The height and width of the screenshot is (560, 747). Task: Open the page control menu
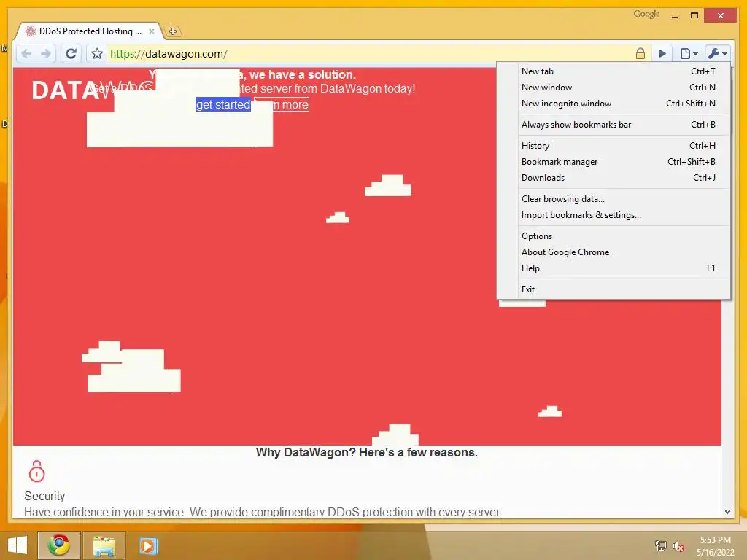tap(689, 53)
